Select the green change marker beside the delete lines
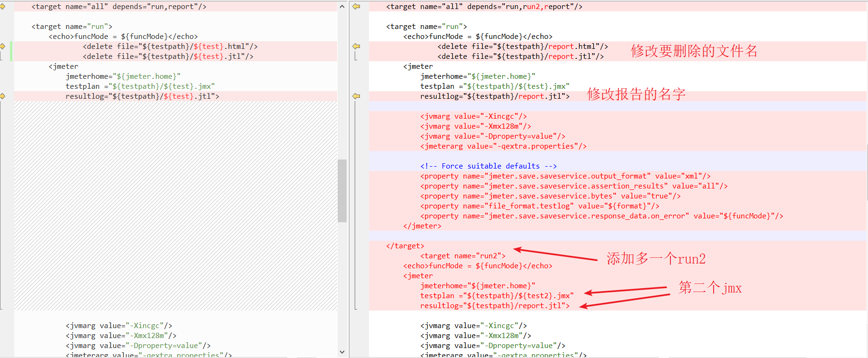This screenshot has width=868, height=358. click(11, 51)
